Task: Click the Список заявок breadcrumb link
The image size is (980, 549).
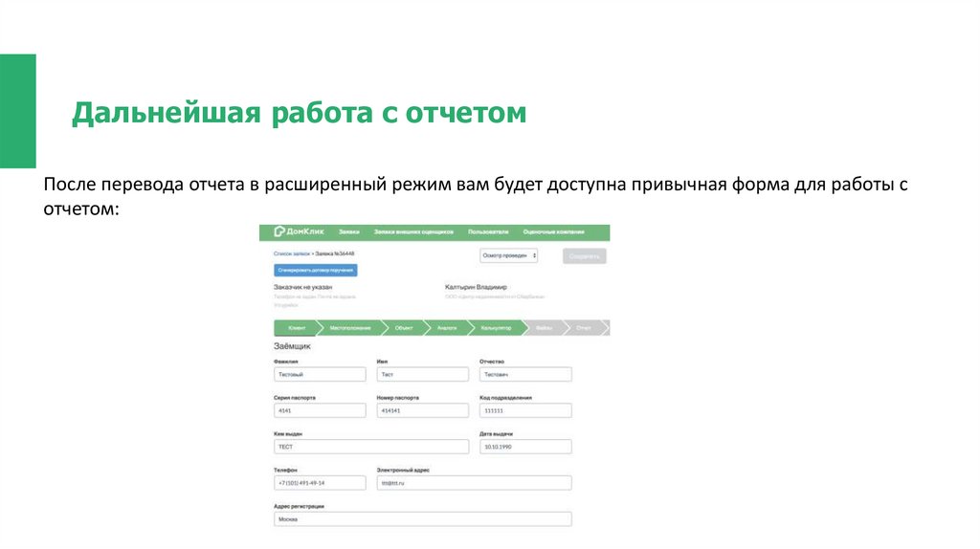Action: click(291, 253)
